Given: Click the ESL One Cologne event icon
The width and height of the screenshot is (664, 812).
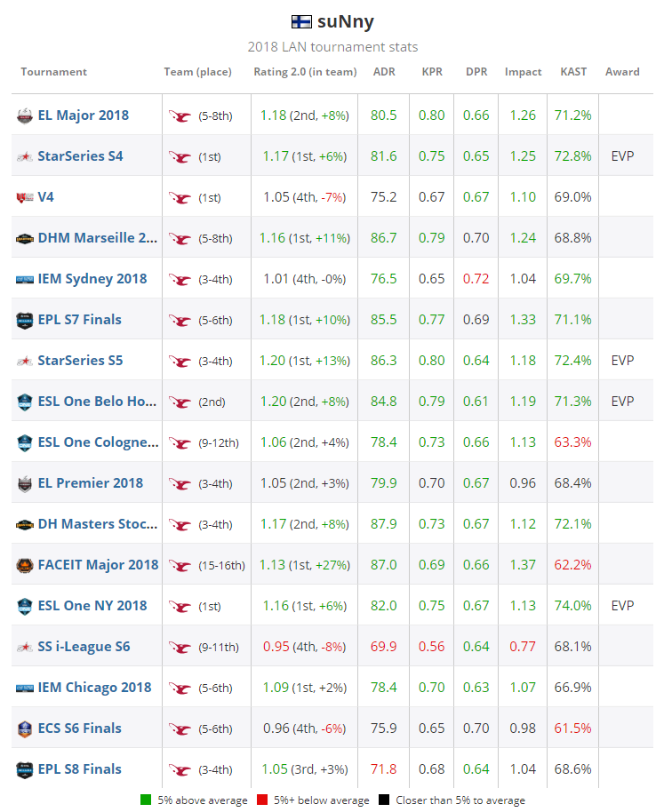Looking at the screenshot, I should tap(26, 442).
